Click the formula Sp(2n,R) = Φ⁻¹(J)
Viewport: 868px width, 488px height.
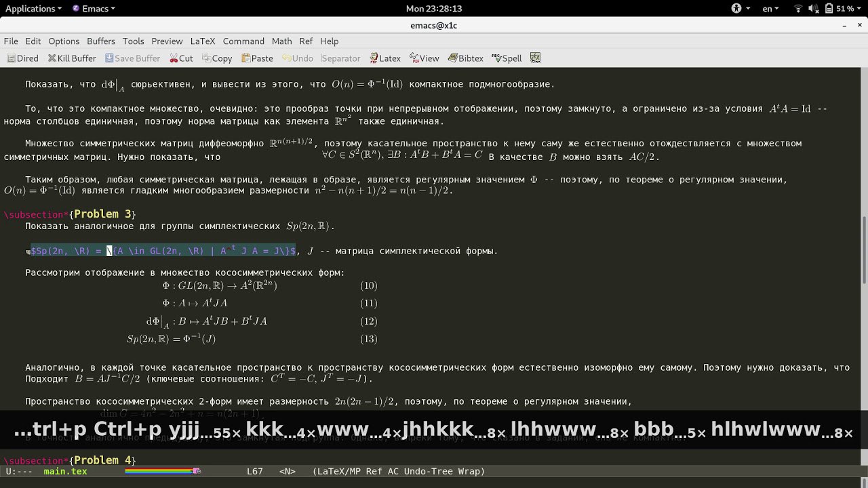click(x=172, y=339)
